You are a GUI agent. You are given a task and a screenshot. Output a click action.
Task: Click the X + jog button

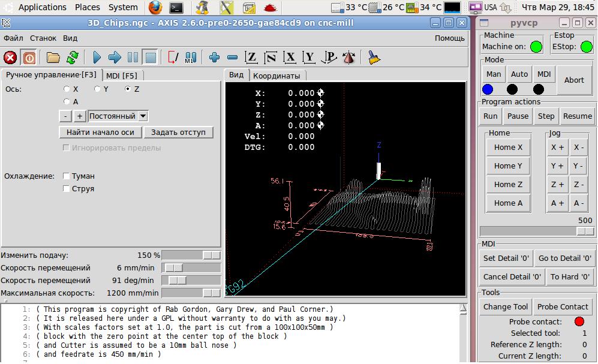click(x=557, y=147)
